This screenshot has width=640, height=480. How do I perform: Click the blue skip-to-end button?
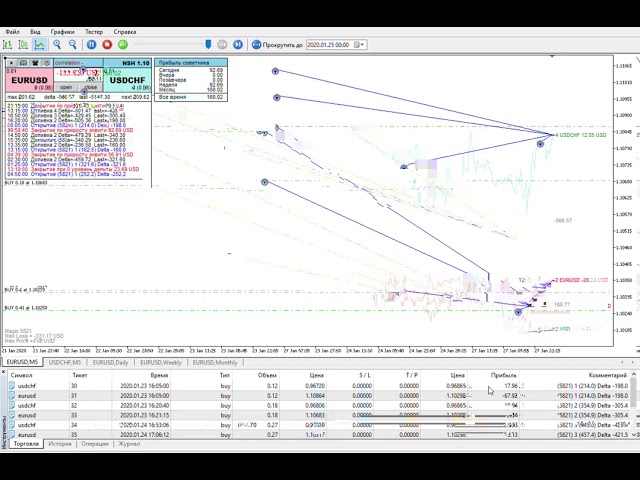[238, 44]
